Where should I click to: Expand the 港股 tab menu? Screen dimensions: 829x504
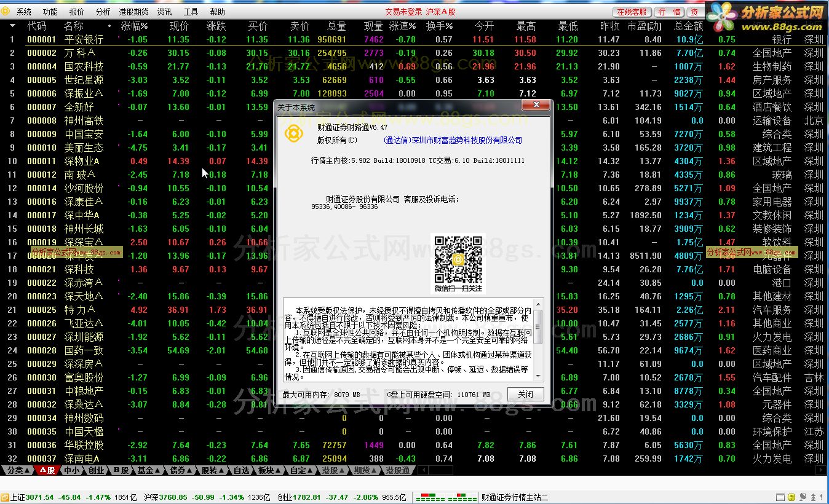[x=334, y=470]
